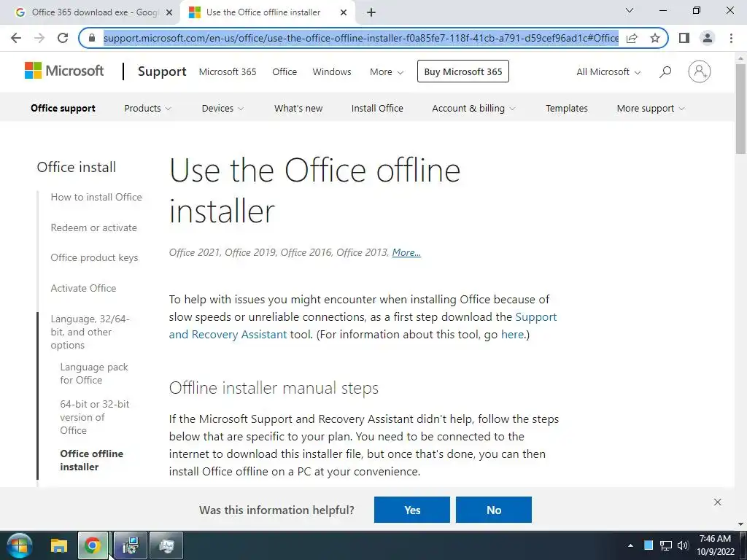The height and width of the screenshot is (560, 747).
Task: Select the Use the Office offline installer tab
Action: pyautogui.click(x=269, y=12)
